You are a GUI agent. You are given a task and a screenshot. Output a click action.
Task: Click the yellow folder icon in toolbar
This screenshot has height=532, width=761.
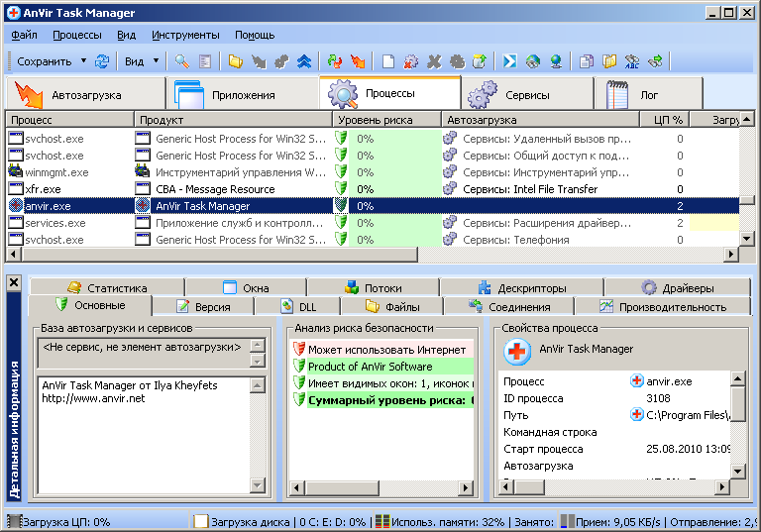coord(236,61)
